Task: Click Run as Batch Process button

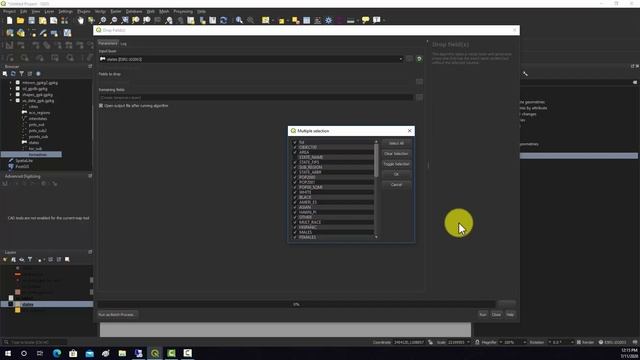Action: [x=117, y=315]
